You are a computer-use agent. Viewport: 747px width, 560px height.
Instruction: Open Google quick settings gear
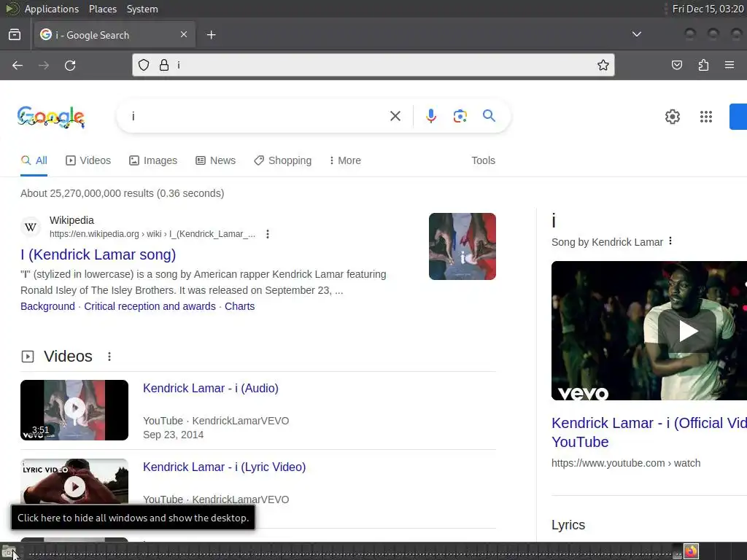click(672, 117)
